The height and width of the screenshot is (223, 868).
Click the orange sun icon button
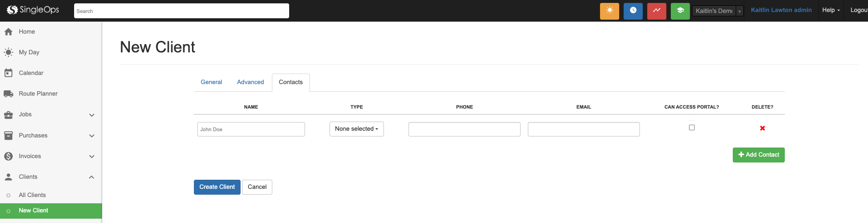coord(609,11)
